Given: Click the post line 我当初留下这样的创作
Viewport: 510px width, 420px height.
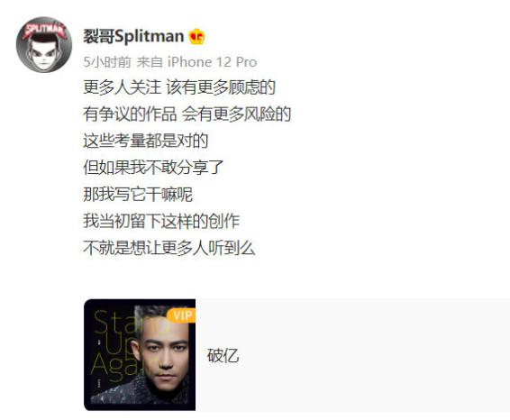Looking at the screenshot, I should coord(161,221).
